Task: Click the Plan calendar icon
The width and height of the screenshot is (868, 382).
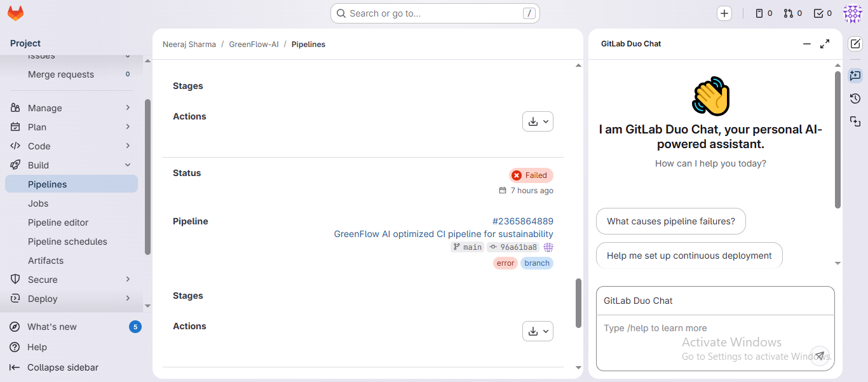Action: [x=15, y=127]
